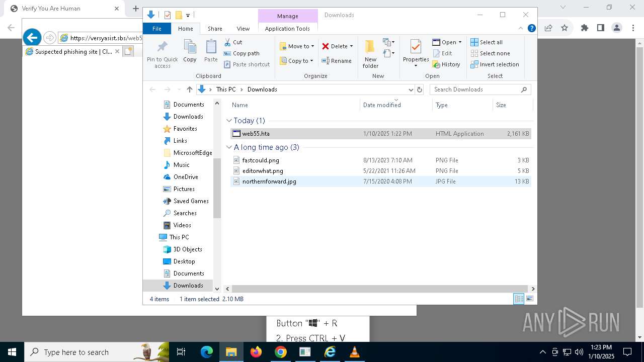Open the File menu tab
The image size is (644, 362).
point(157,29)
